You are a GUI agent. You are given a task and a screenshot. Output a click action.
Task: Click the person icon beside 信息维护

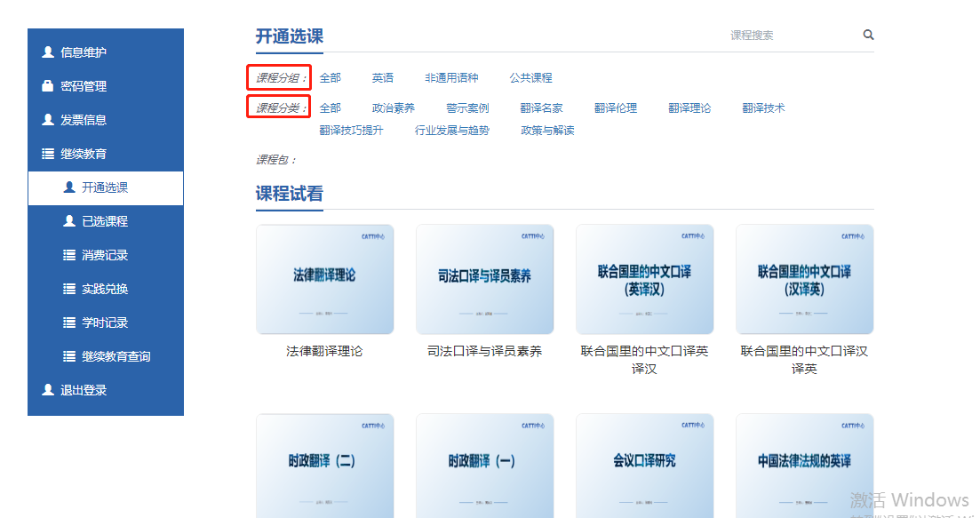(x=48, y=52)
